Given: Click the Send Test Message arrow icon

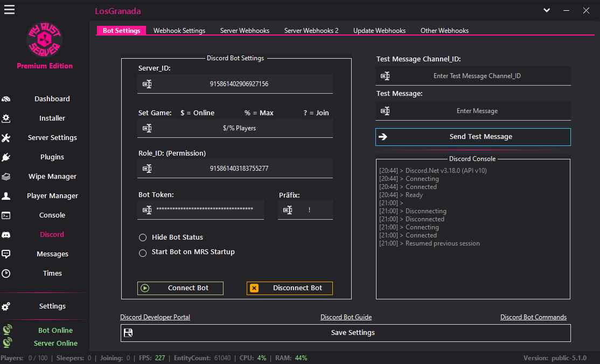Looking at the screenshot, I should [383, 137].
